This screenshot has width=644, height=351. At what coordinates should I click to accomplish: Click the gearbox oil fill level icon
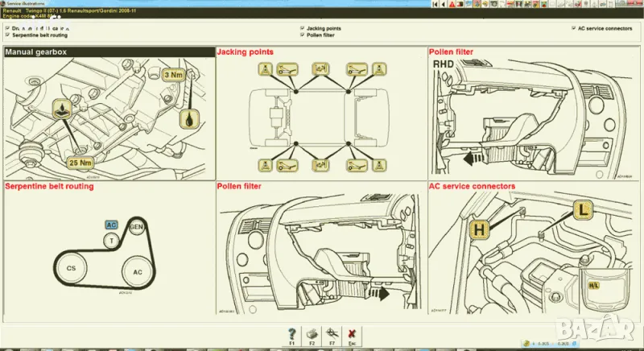pos(62,109)
